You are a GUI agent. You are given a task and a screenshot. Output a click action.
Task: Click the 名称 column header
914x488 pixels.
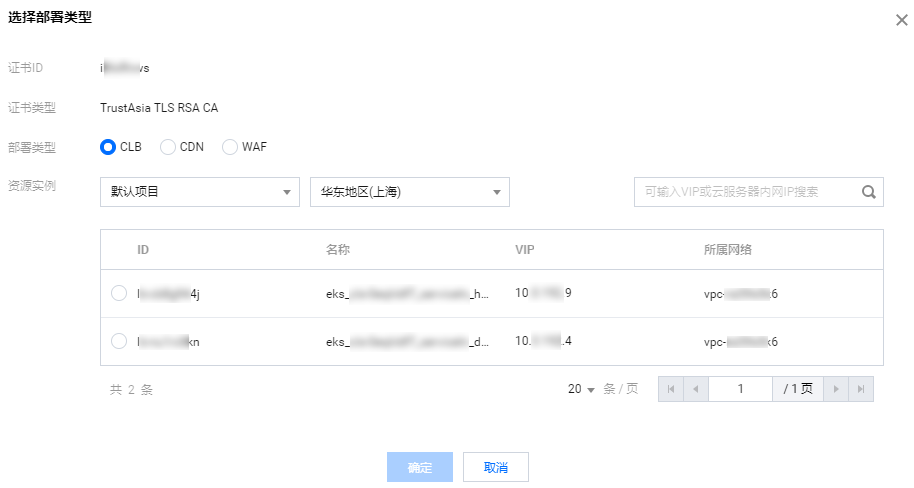coord(338,249)
